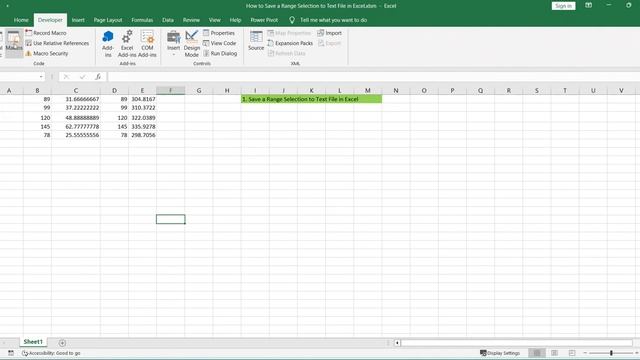
Task: Select column N header
Action: coord(396,90)
